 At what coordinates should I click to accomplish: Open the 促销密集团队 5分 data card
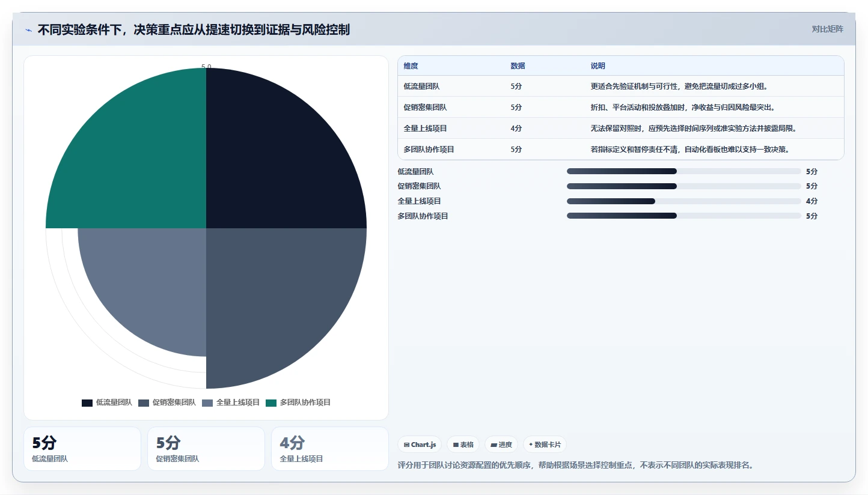point(206,449)
